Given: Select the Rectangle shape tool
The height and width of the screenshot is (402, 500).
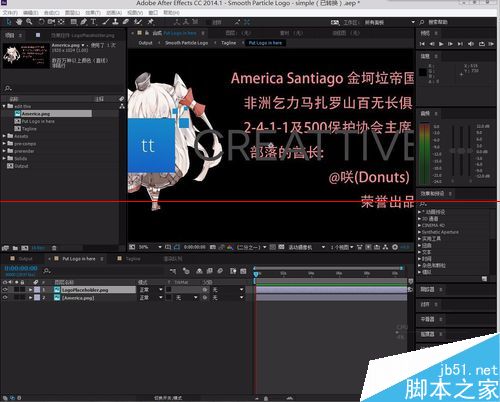Looking at the screenshot, I should click(x=74, y=22).
